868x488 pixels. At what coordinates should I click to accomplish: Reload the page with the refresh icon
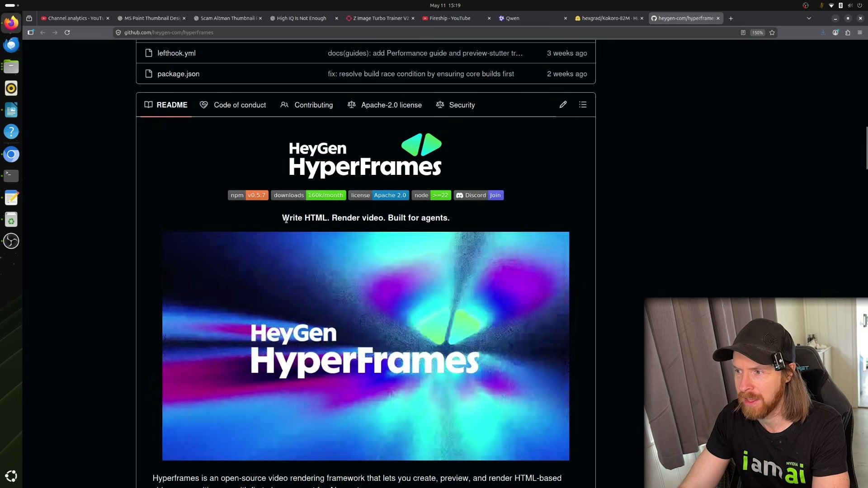(x=67, y=33)
